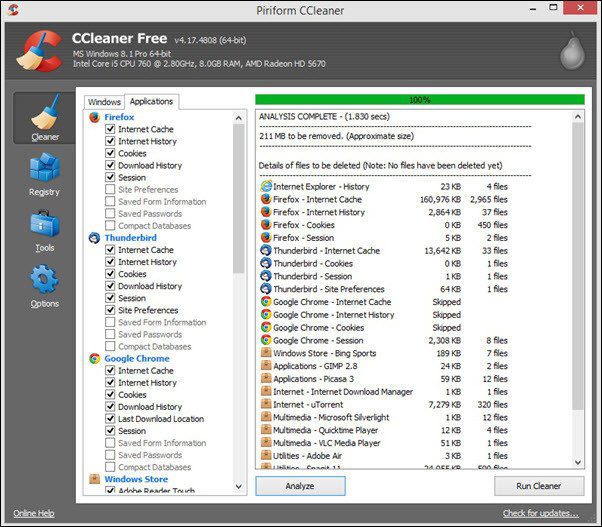The image size is (602, 527).
Task: Switch to the Windows tab
Action: (104, 102)
